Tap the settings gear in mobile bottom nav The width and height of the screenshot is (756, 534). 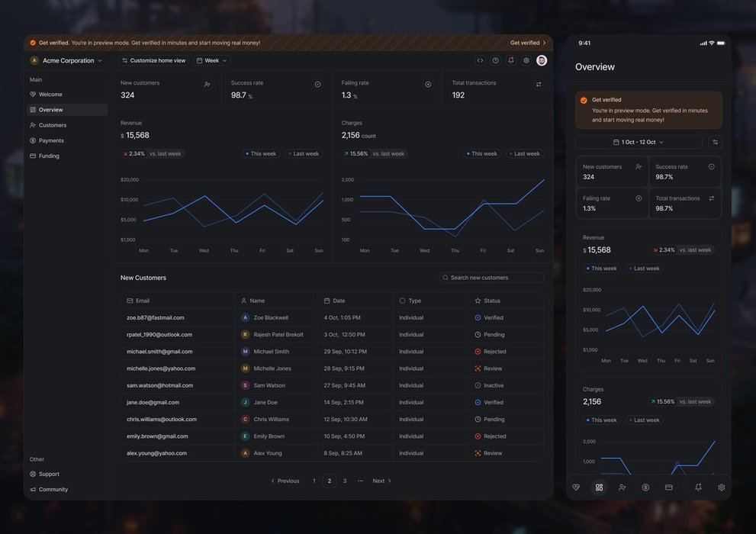click(x=721, y=487)
